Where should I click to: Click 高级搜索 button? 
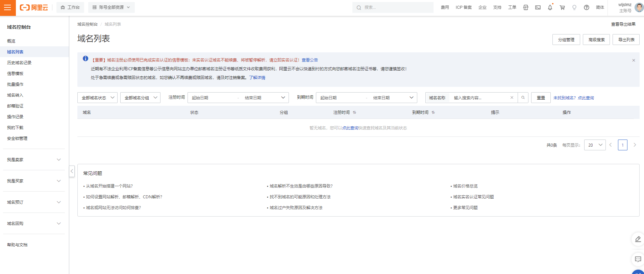[596, 40]
